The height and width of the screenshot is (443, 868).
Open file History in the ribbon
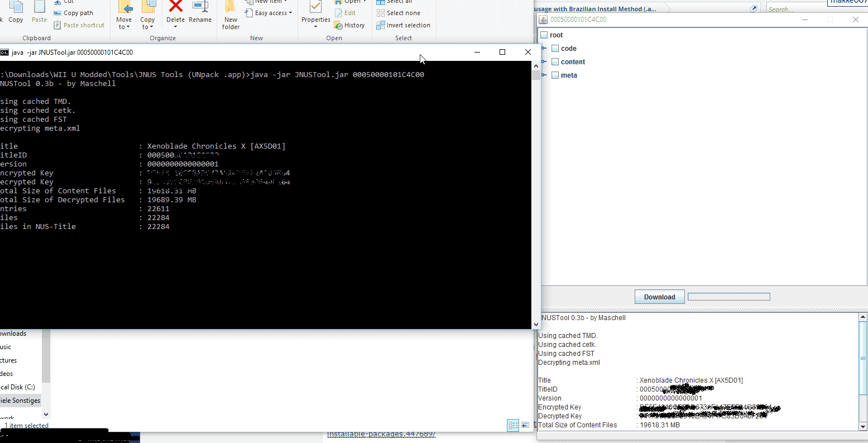click(349, 25)
